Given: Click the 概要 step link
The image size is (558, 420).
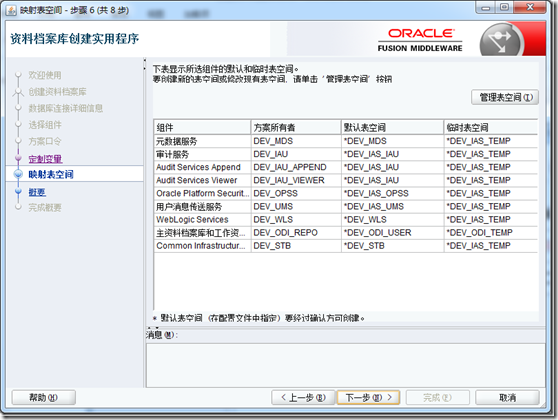Looking at the screenshot, I should (37, 192).
